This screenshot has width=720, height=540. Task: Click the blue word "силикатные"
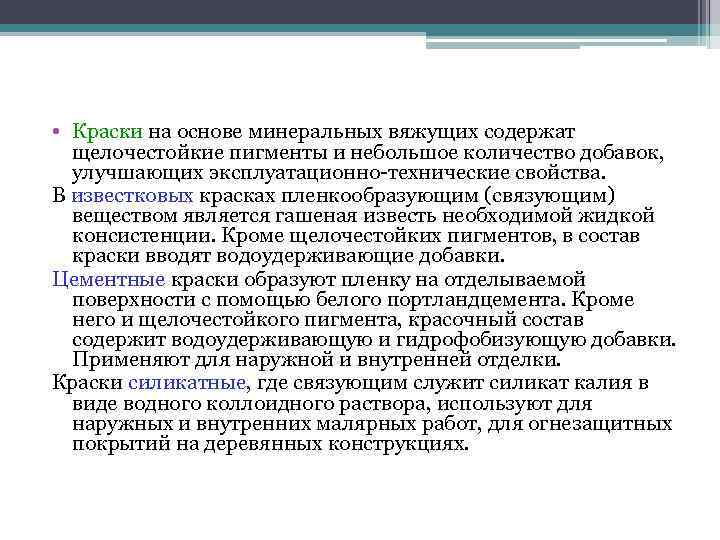pyautogui.click(x=189, y=382)
